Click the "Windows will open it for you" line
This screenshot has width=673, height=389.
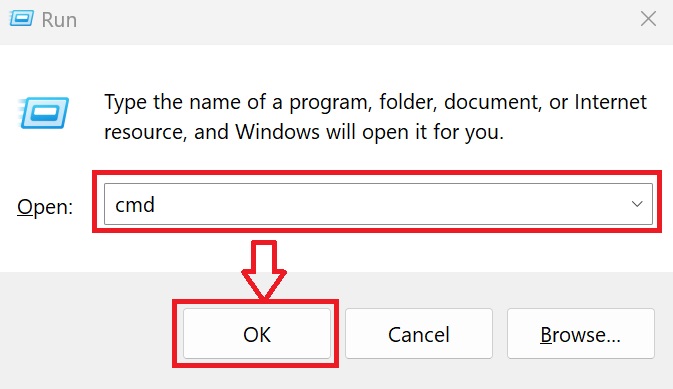(x=369, y=132)
